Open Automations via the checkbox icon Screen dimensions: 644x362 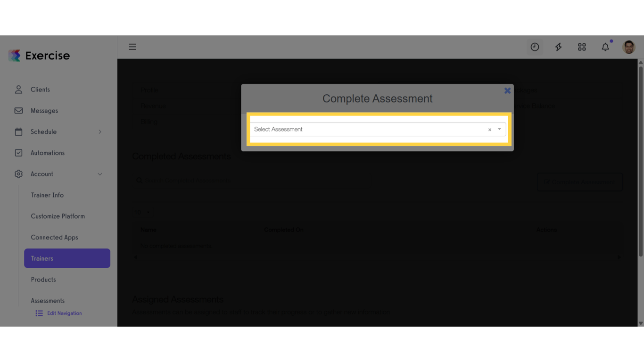pos(18,153)
